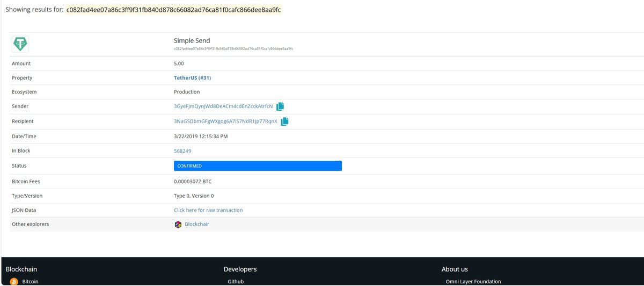This screenshot has height=286, width=644.
Task: Click the Tether logo icon
Action: pos(20,44)
